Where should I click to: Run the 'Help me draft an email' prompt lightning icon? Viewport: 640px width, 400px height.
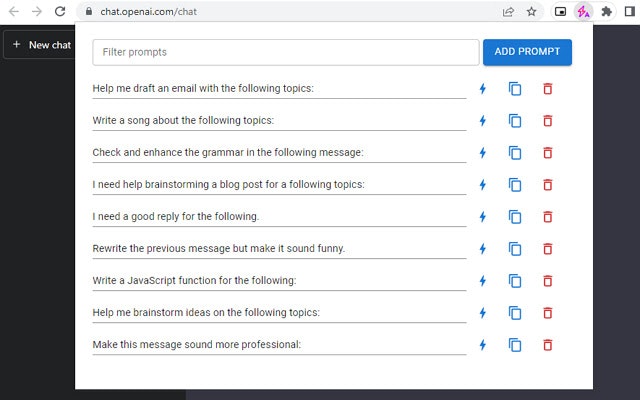(x=482, y=89)
